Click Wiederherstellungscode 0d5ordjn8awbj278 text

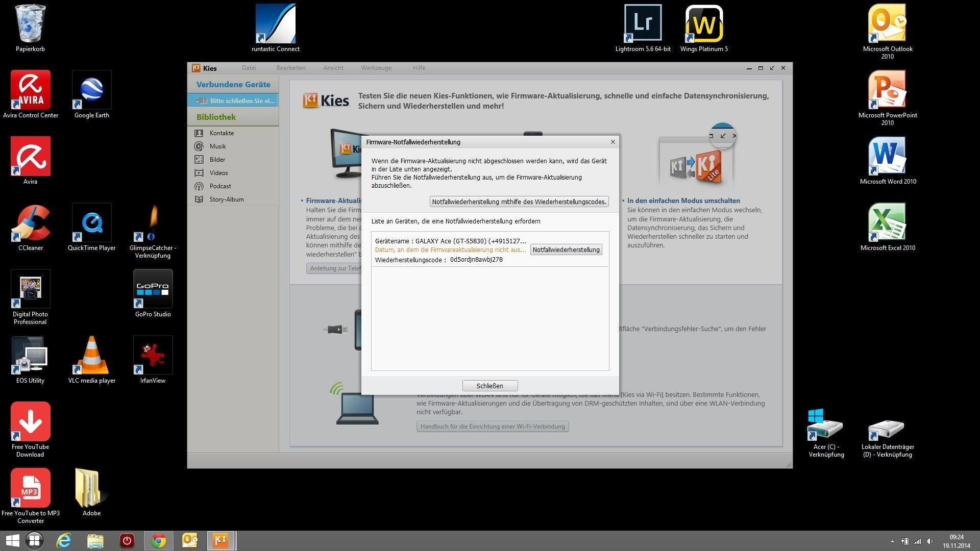[x=439, y=260]
